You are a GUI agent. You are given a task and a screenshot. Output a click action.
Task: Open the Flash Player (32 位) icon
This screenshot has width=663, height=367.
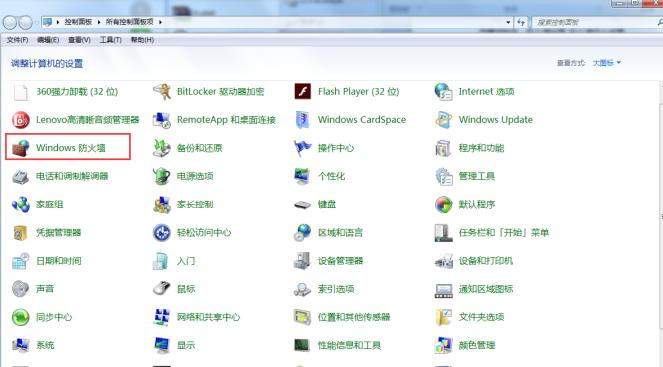click(x=303, y=91)
